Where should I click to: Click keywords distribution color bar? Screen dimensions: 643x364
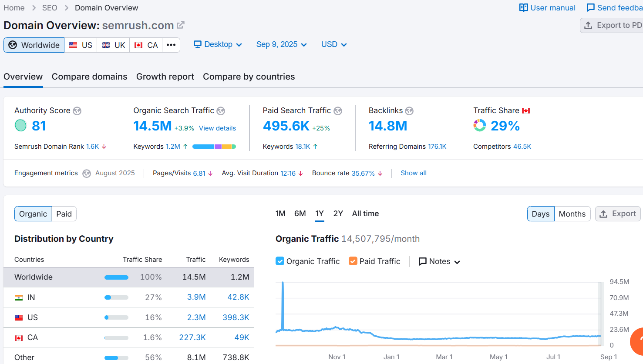[214, 147]
